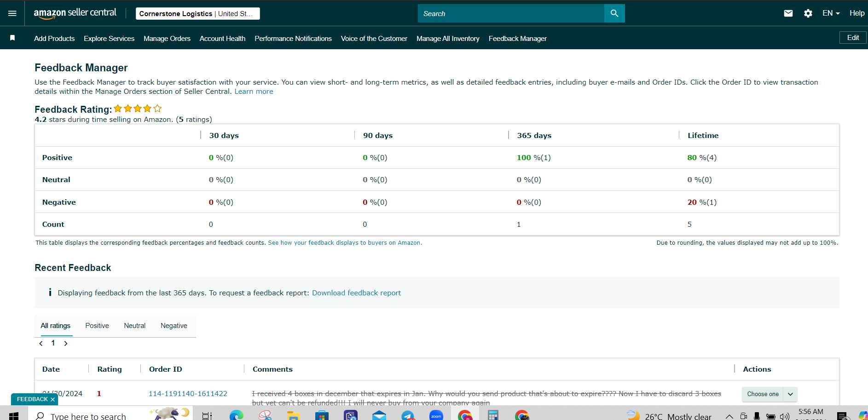Click the Learn more link

coord(254,92)
